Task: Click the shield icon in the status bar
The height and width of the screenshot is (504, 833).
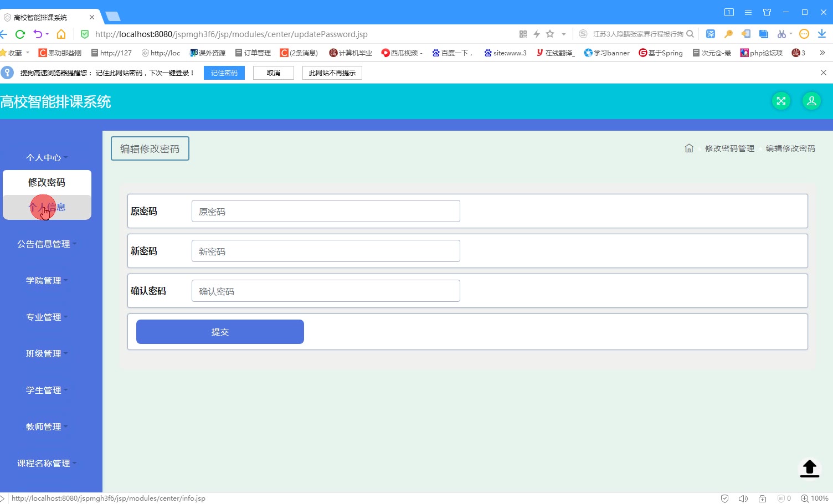Action: 724,498
